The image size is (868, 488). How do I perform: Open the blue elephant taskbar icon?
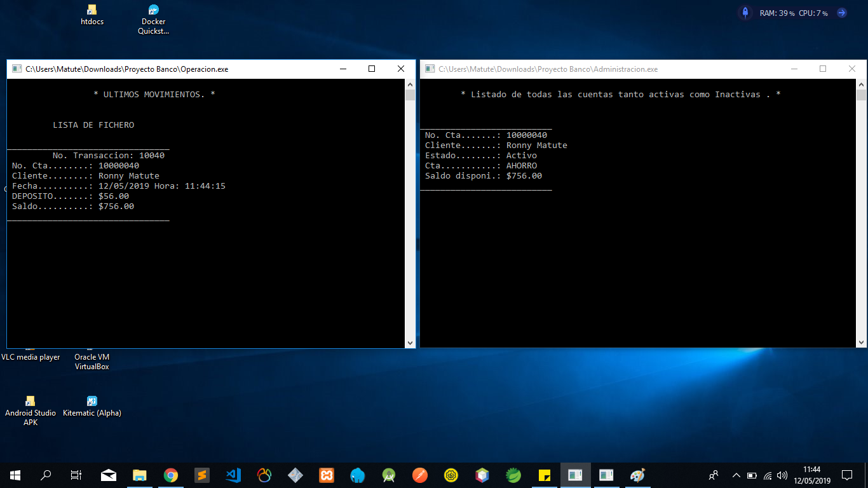coord(358,475)
